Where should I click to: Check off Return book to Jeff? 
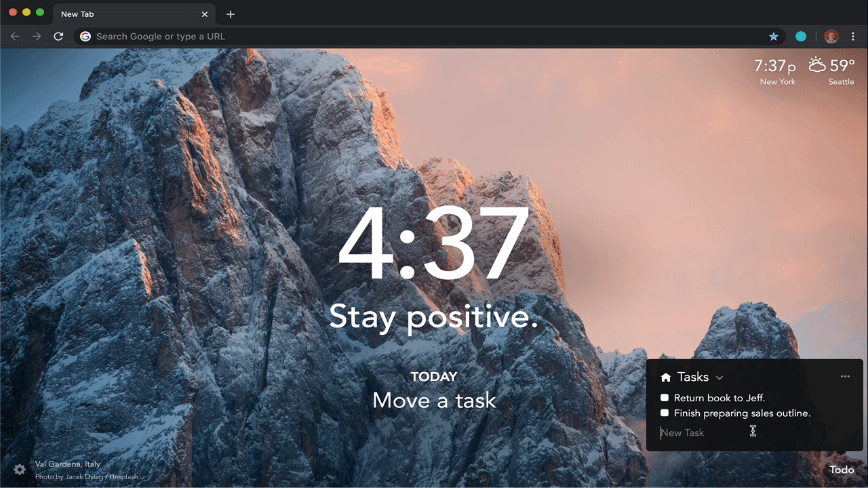(x=665, y=398)
